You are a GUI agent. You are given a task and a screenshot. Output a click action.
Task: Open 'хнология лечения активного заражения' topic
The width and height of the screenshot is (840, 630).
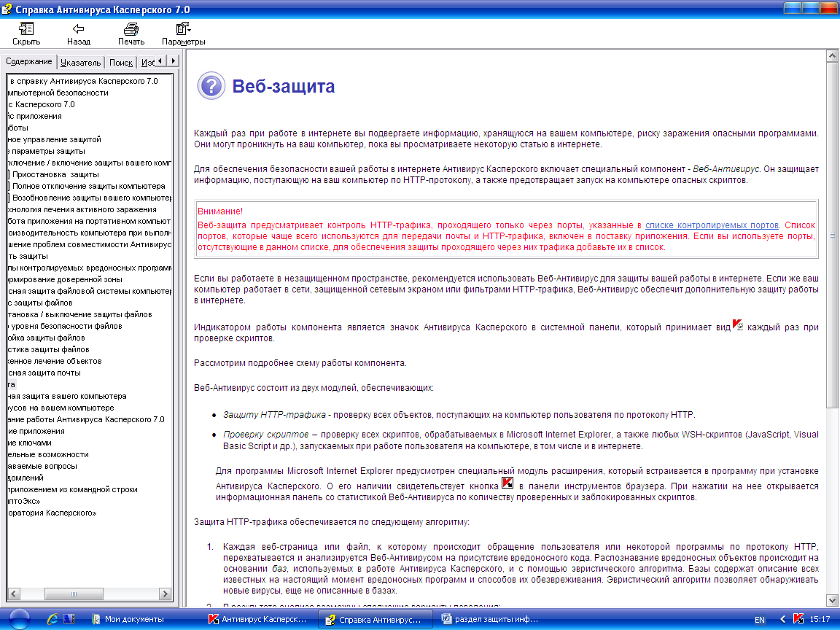pos(82,209)
